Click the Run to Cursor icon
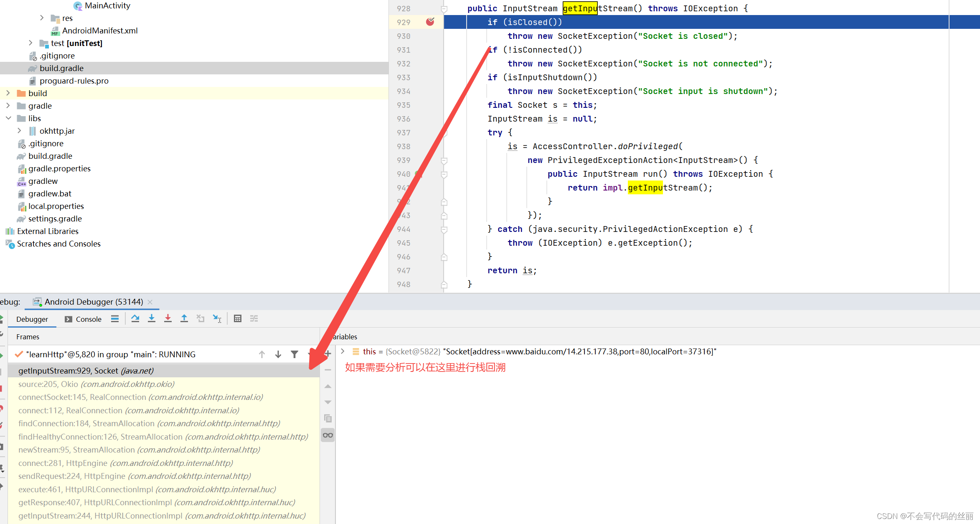This screenshot has height=524, width=980. pyautogui.click(x=217, y=319)
